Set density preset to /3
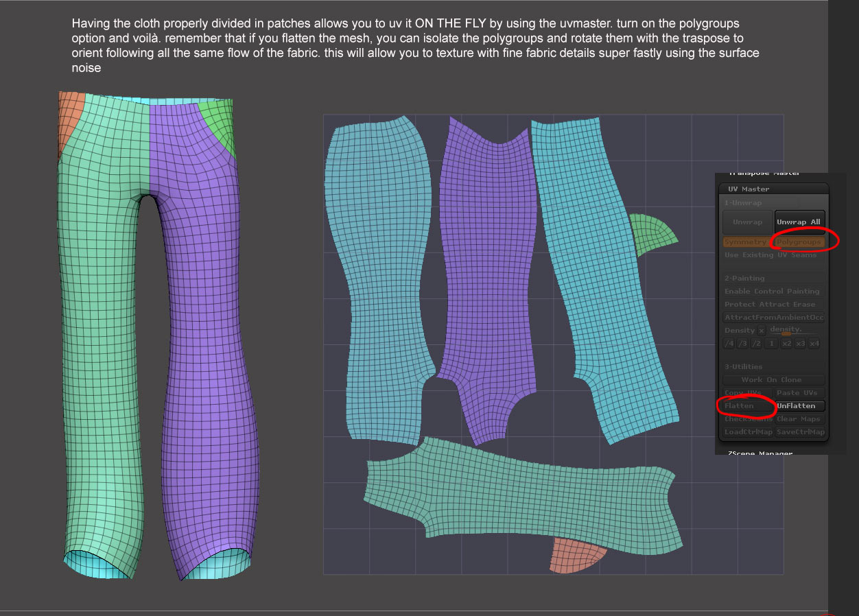Viewport: 859px width, 616px height. pyautogui.click(x=742, y=344)
